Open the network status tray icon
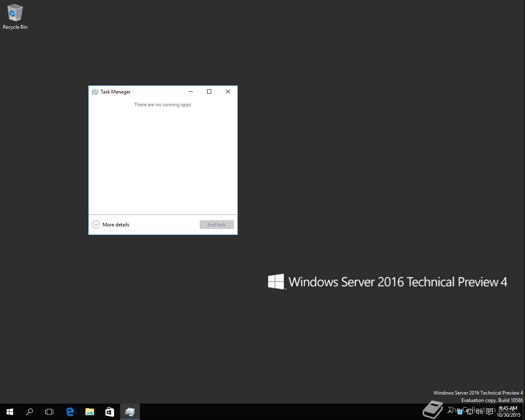Viewport: 525px width, 420px height. (469, 412)
